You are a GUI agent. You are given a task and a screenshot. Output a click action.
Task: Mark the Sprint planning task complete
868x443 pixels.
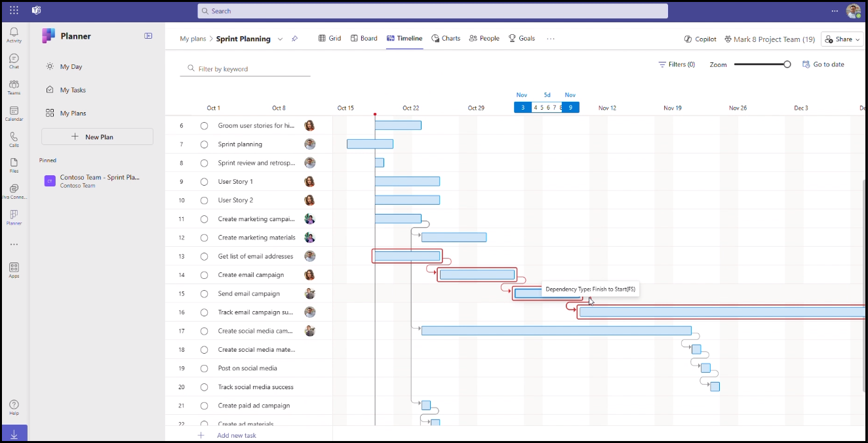[x=204, y=144]
